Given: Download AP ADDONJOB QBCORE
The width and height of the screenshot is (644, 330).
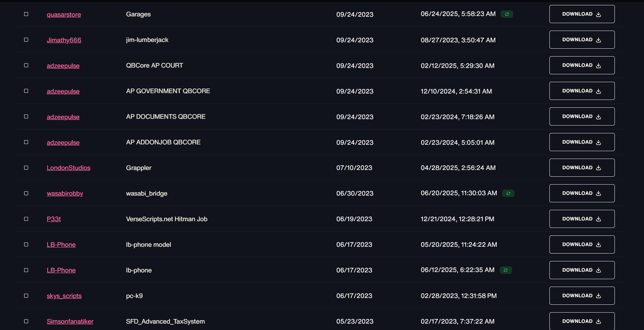Looking at the screenshot, I should coord(582,142).
